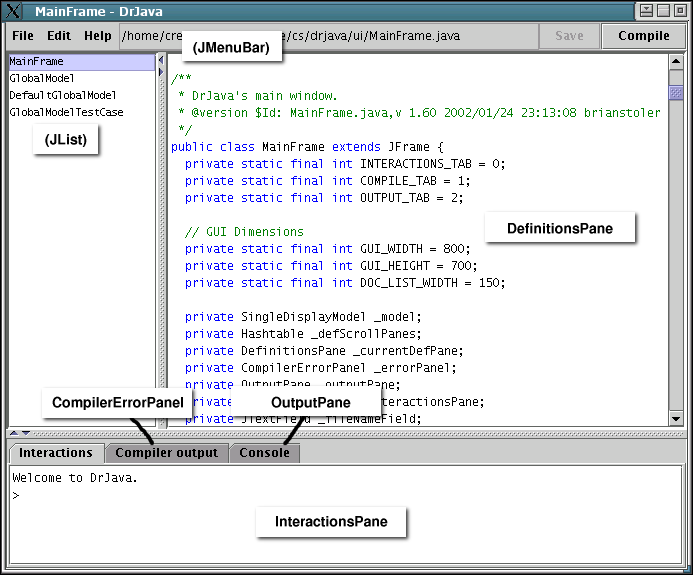Click the 'SingleDisplayModel _model' line
This screenshot has width=693, height=575.
[303, 317]
